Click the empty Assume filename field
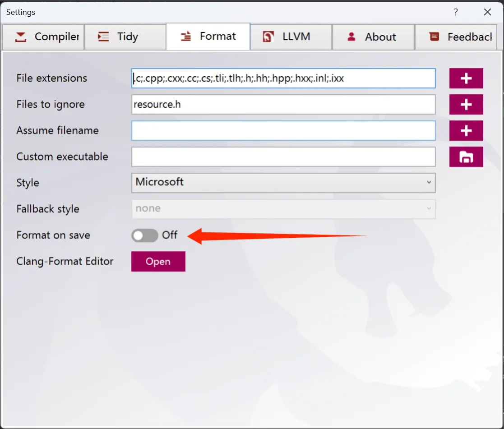Image resolution: width=504 pixels, height=429 pixels. [283, 131]
